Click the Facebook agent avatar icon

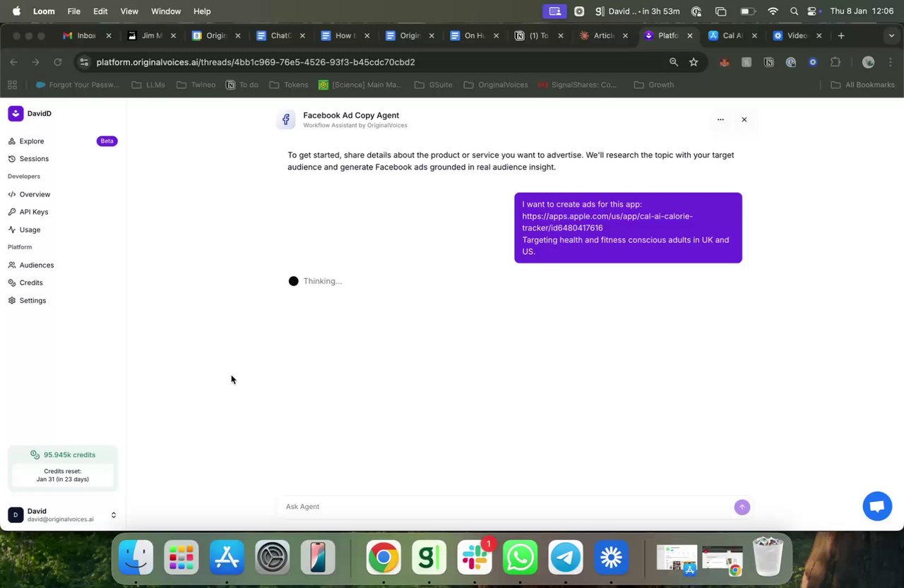285,120
